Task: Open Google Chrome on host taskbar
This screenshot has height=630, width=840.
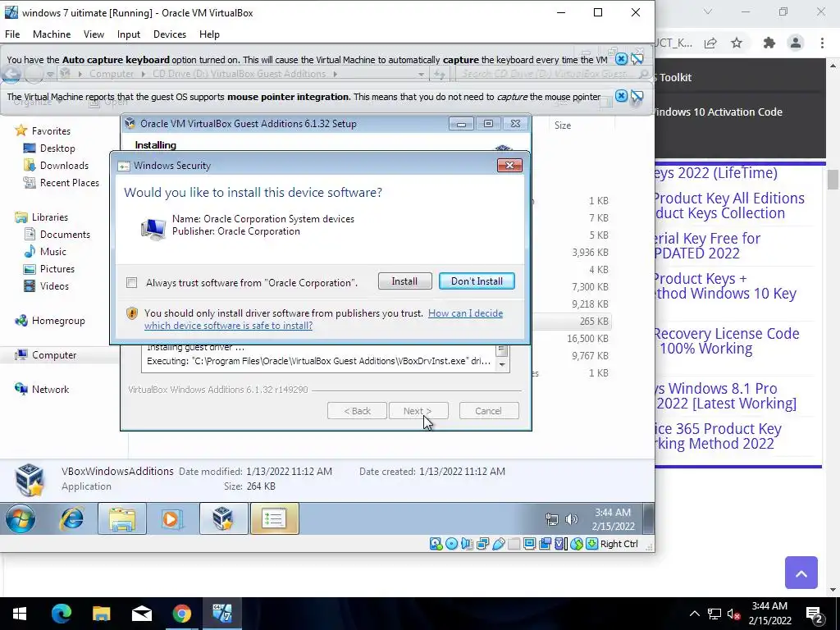Action: coord(181,614)
